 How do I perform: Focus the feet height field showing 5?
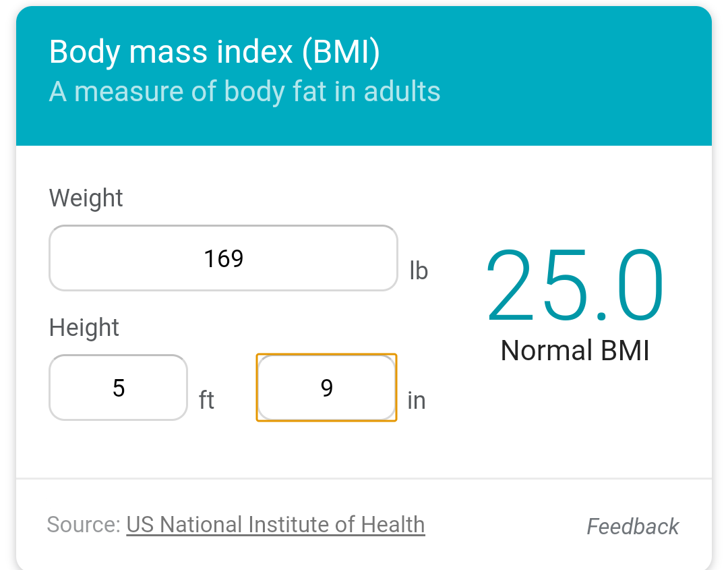119,388
